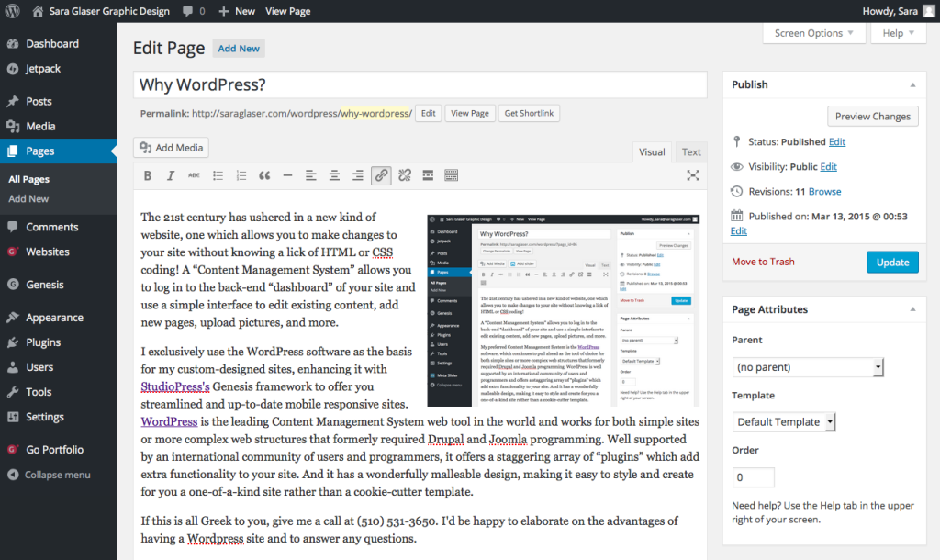Align text center
This screenshot has width=940, height=560.
click(x=334, y=175)
